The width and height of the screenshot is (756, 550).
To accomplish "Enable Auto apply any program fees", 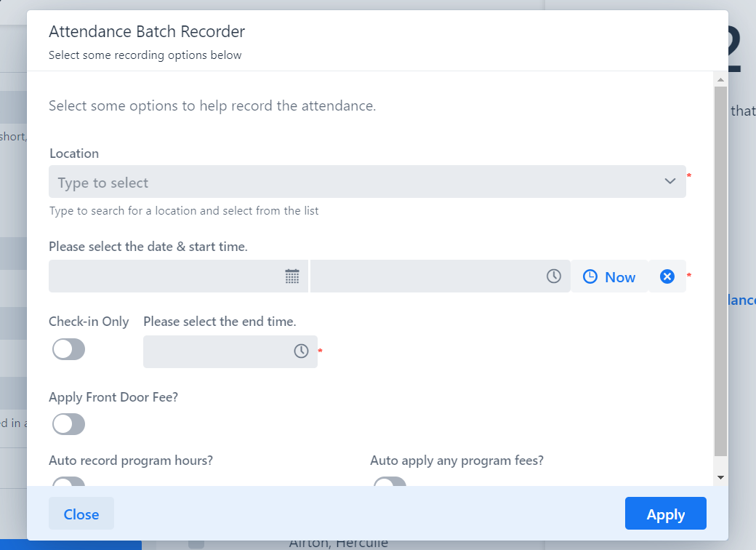I will 390,482.
